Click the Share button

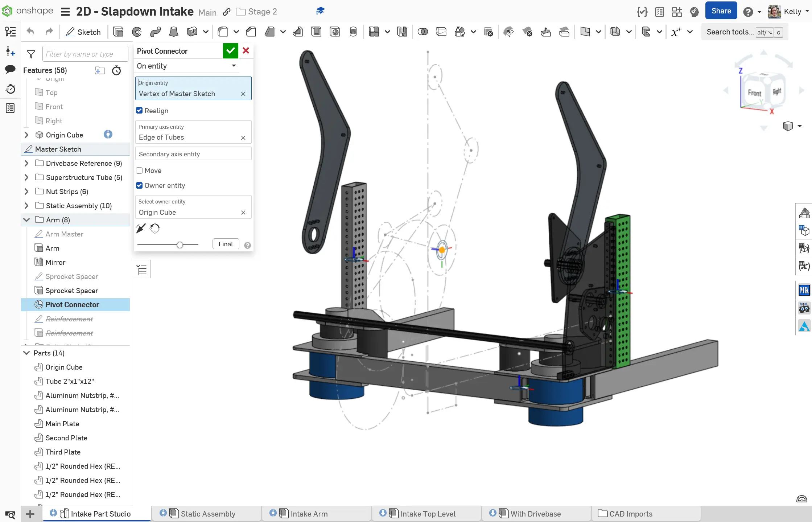pos(721,11)
